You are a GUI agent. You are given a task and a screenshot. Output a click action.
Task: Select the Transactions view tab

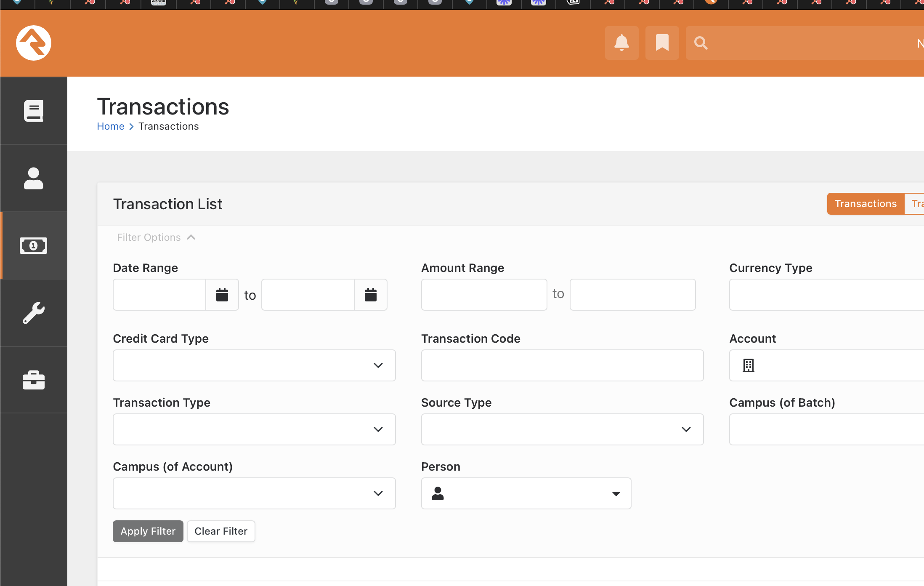click(865, 204)
